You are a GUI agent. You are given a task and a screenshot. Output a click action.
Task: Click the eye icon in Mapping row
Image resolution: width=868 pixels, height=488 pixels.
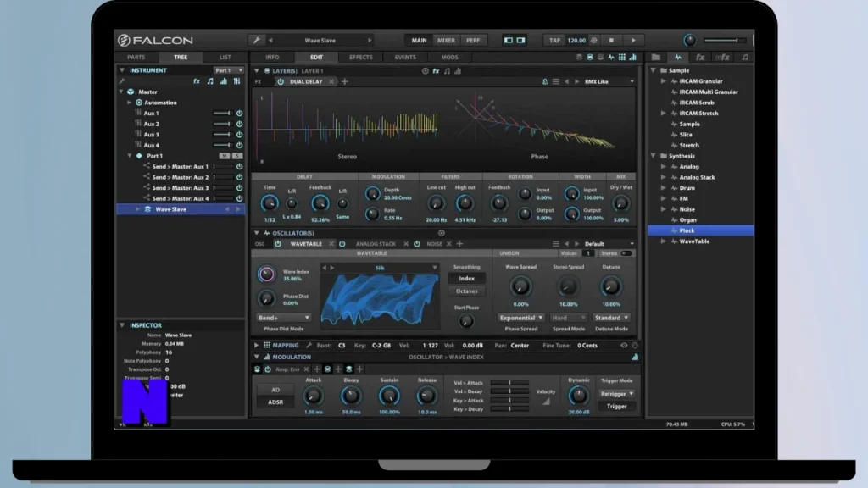point(624,346)
